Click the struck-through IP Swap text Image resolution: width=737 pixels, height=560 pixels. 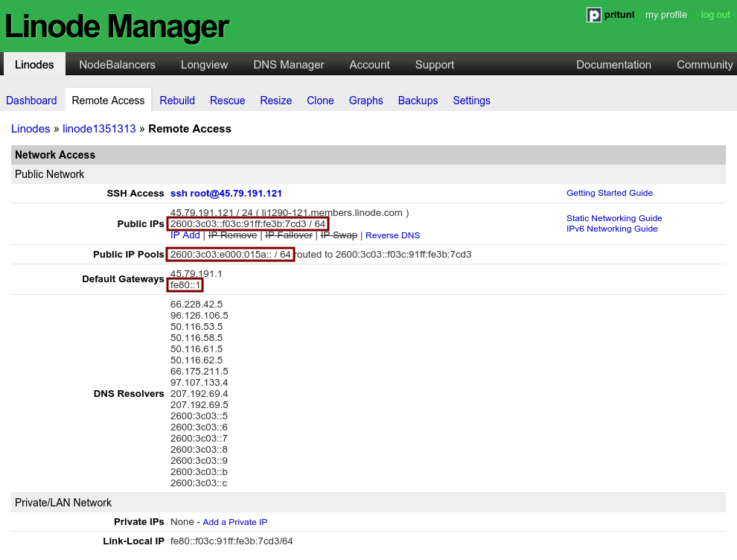(x=339, y=235)
